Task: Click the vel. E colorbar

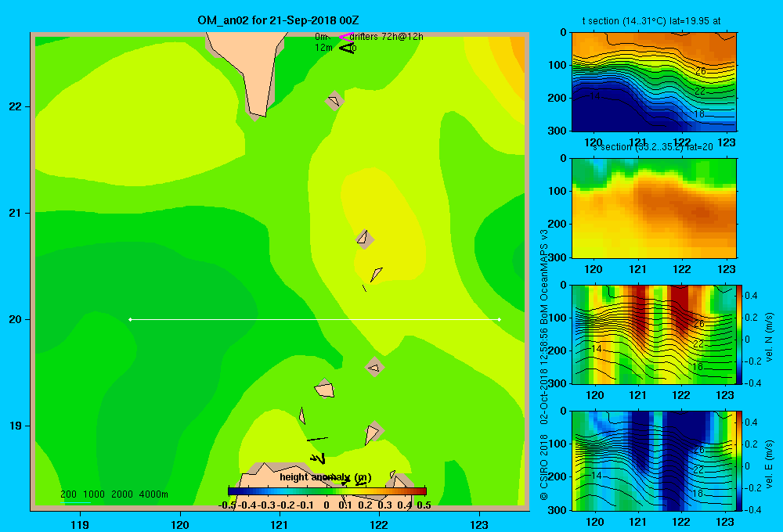Action: (x=740, y=461)
